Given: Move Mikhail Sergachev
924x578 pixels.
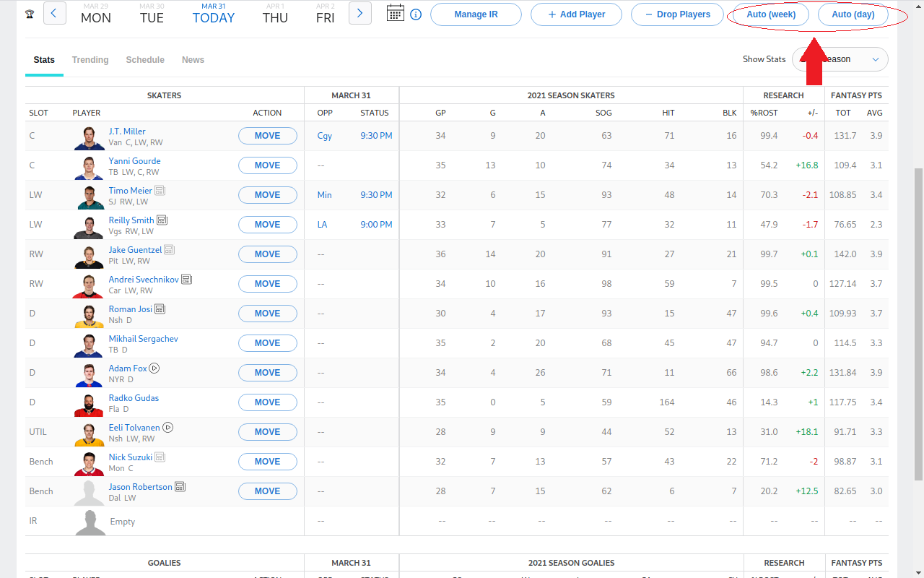Looking at the screenshot, I should (268, 343).
